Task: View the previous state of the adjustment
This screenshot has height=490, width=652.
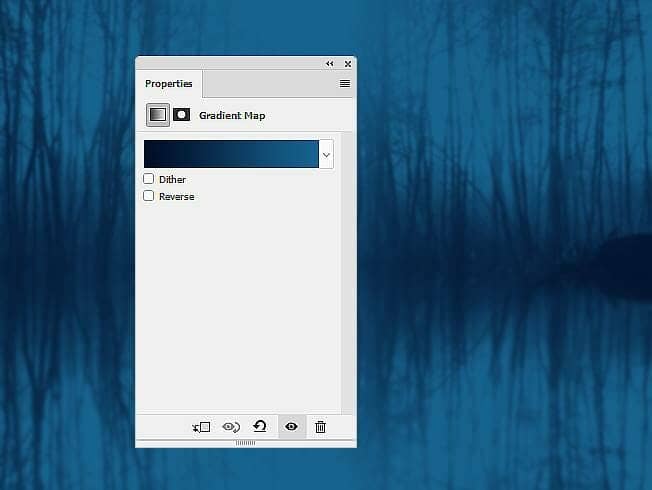Action: (x=231, y=427)
